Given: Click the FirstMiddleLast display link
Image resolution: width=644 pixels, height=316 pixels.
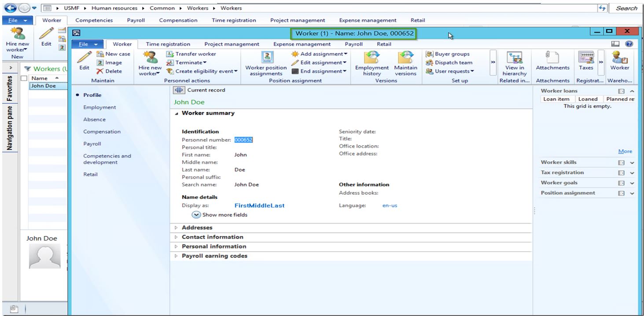Looking at the screenshot, I should click(x=259, y=206).
